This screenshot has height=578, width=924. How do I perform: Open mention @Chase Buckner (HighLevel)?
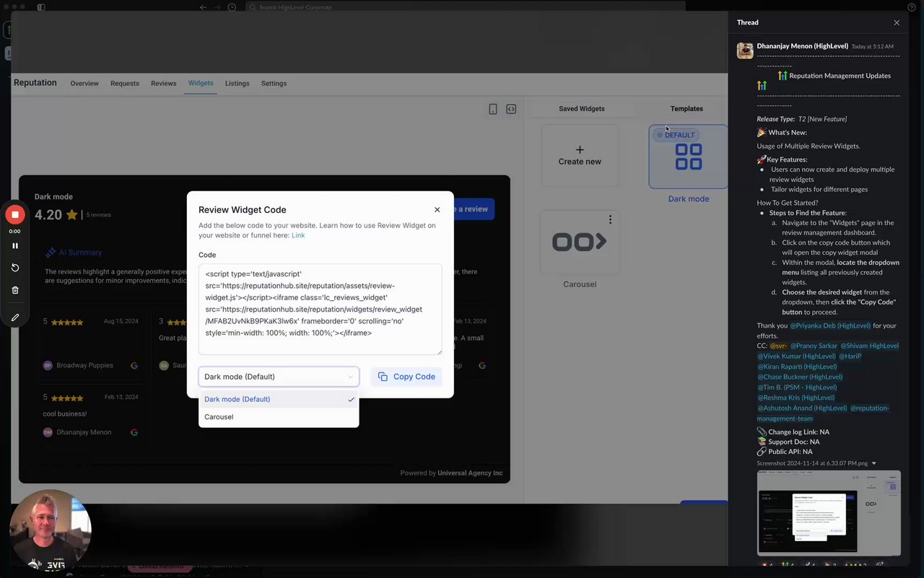click(x=800, y=377)
